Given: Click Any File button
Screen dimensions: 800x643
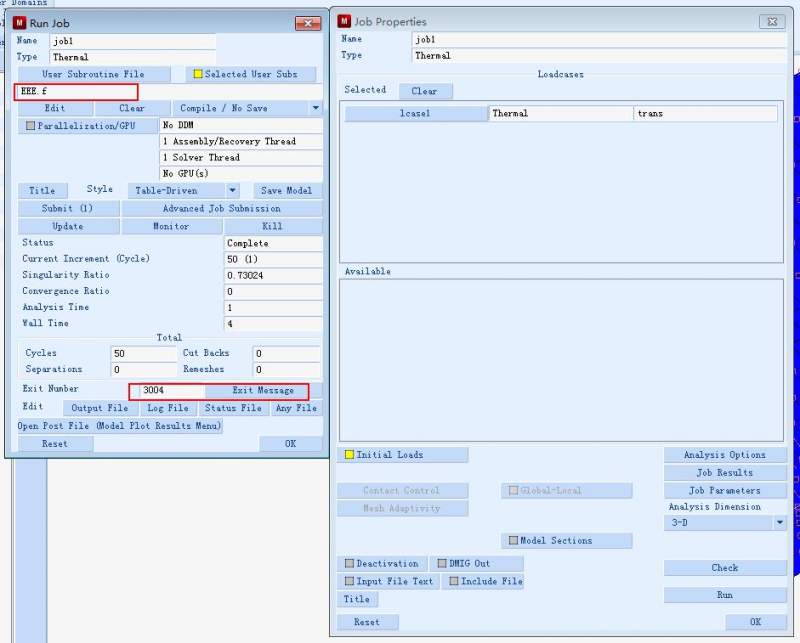Looking at the screenshot, I should pyautogui.click(x=297, y=408).
